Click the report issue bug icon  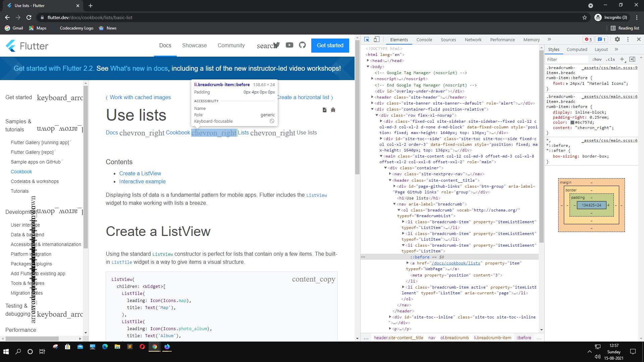pos(333,110)
